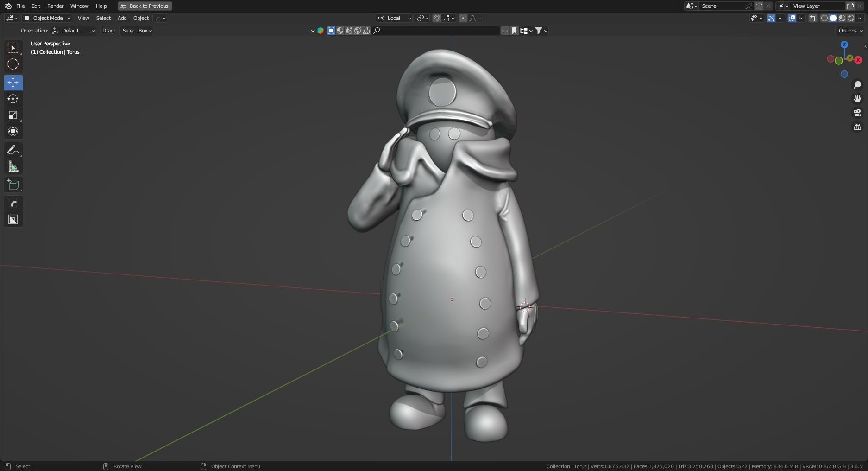Image resolution: width=868 pixels, height=471 pixels.
Task: Click the colored cube icon in second header row
Action: [x=320, y=31]
